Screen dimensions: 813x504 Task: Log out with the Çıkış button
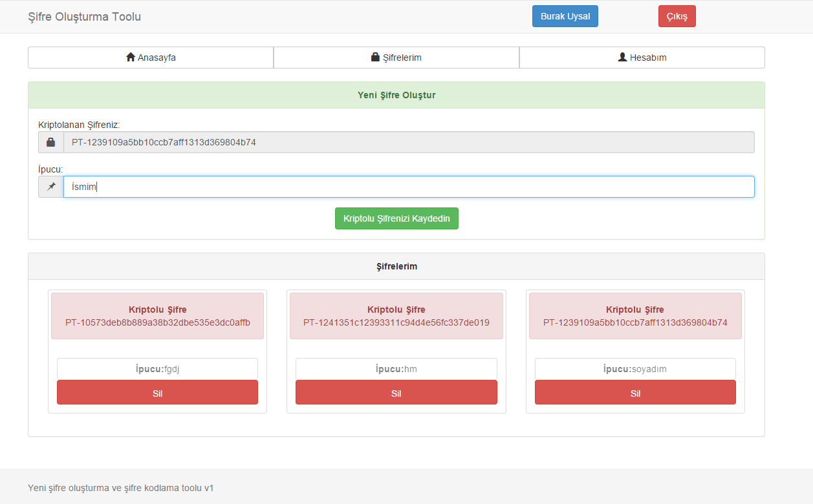(677, 16)
